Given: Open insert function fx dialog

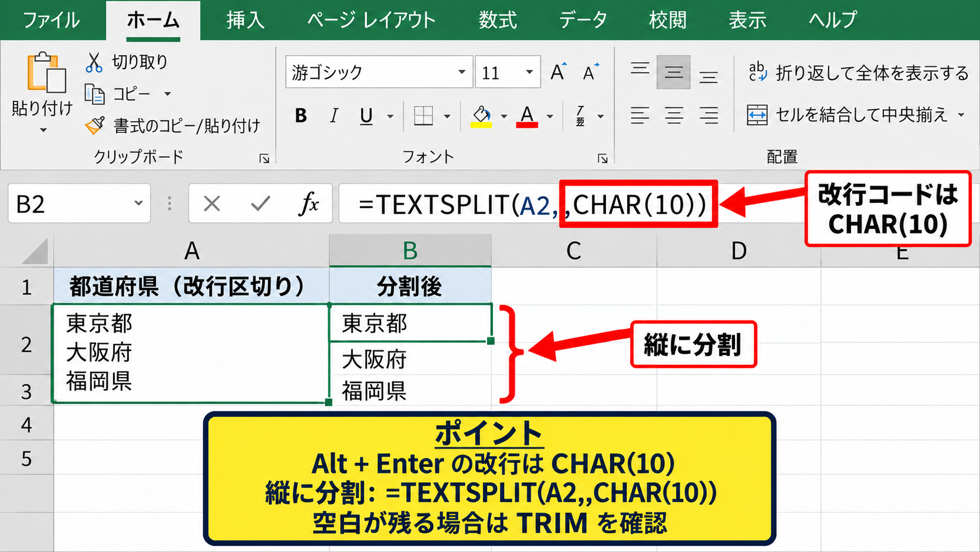Looking at the screenshot, I should coord(309,204).
